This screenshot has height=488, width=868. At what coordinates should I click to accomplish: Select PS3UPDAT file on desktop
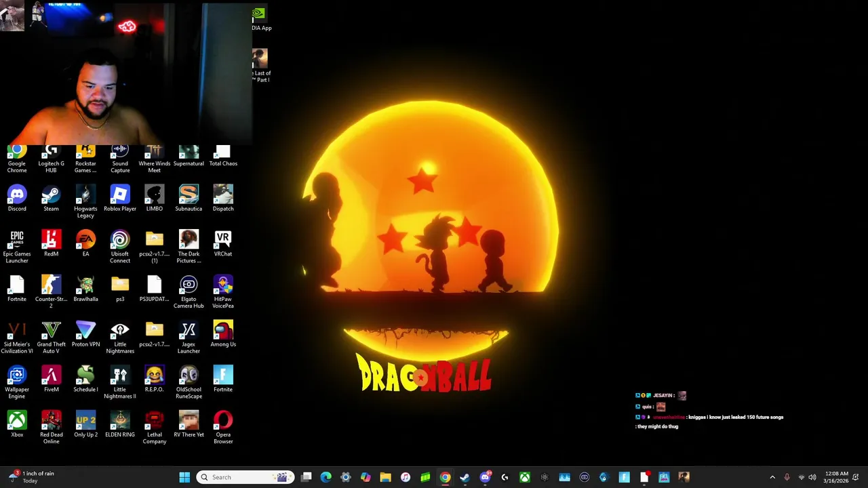coord(155,289)
